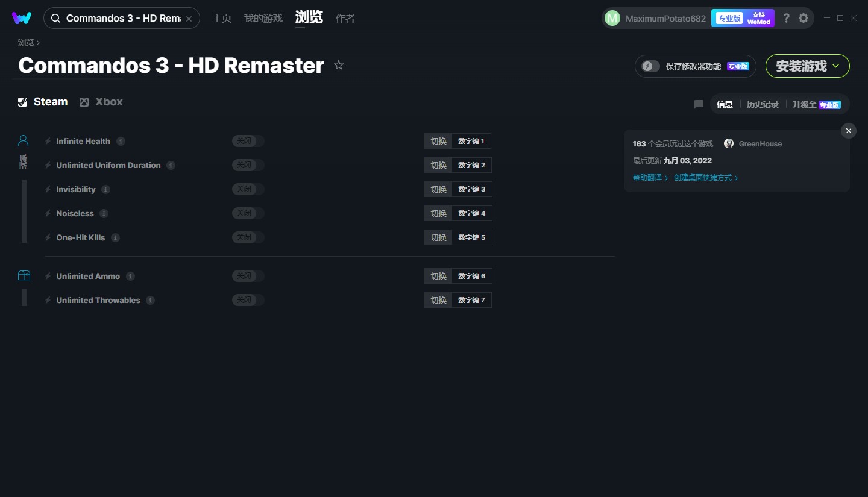This screenshot has height=497, width=868.
Task: Click the lightning icon beside Unlimited Ammo
Action: 48,276
